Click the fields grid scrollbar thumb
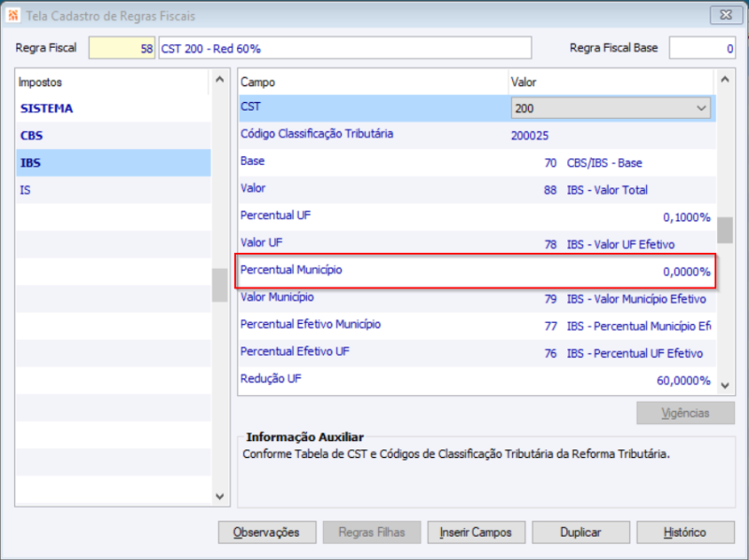The image size is (749, 560). coord(725,230)
